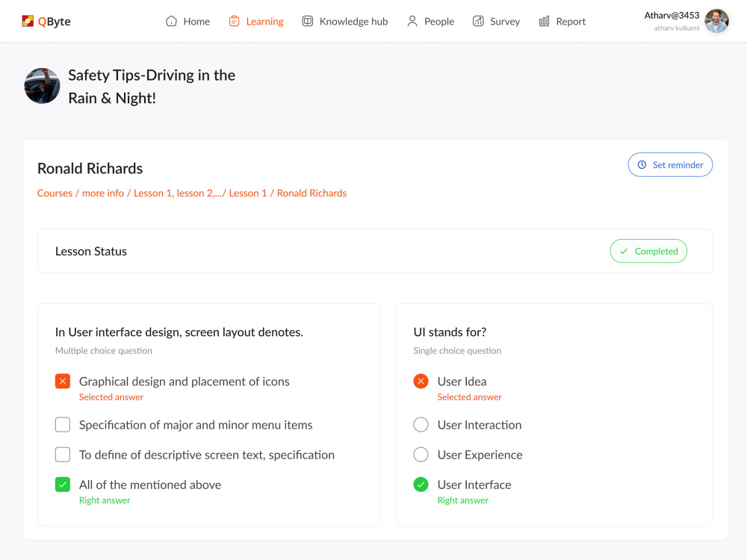This screenshot has height=560, width=747.
Task: Click the Report bar-chart icon
Action: pos(543,21)
